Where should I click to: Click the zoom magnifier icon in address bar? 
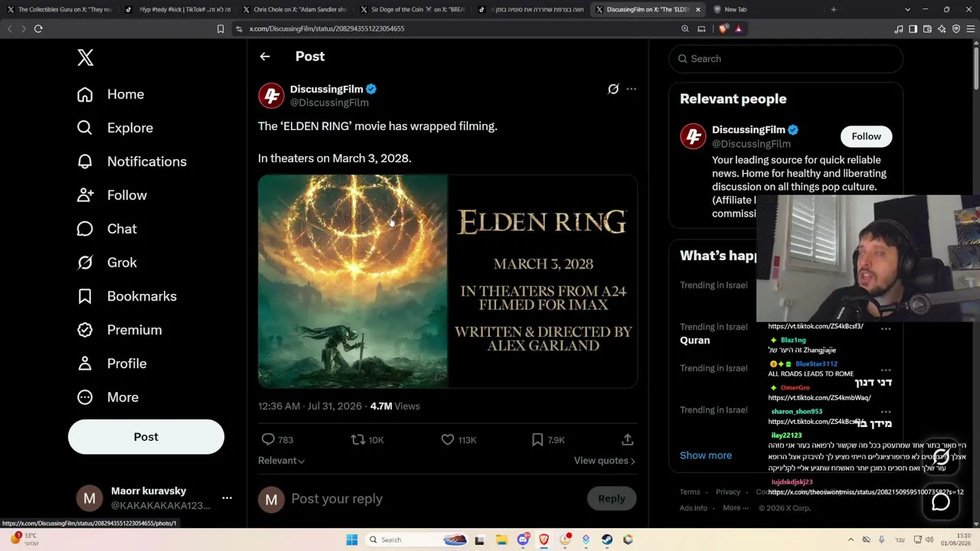(x=685, y=29)
